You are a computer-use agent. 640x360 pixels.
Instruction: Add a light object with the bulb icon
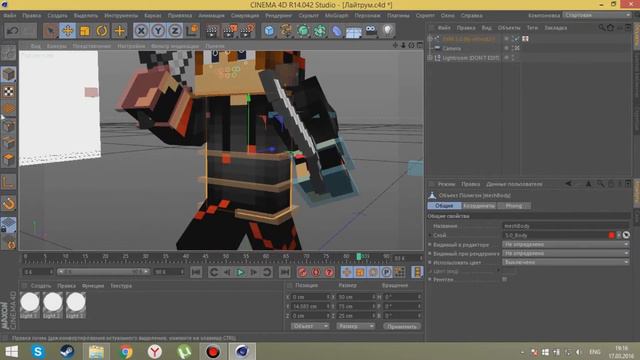pyautogui.click(x=387, y=31)
